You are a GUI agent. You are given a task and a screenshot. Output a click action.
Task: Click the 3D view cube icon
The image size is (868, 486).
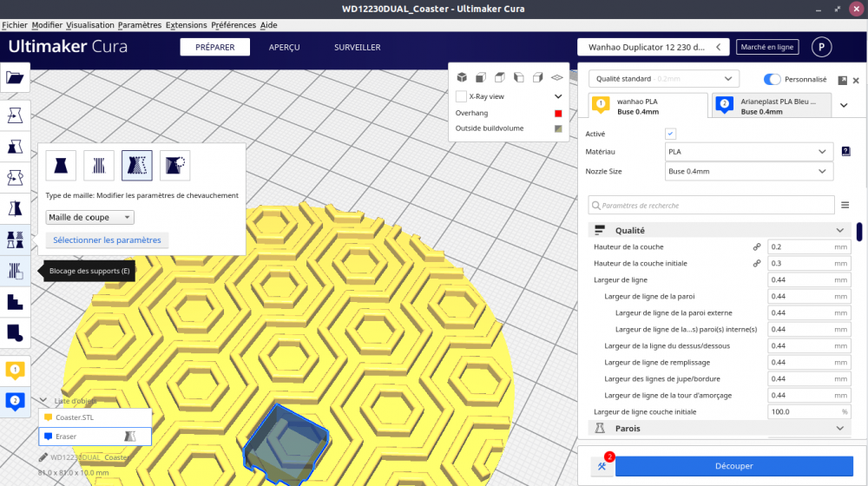coord(462,77)
